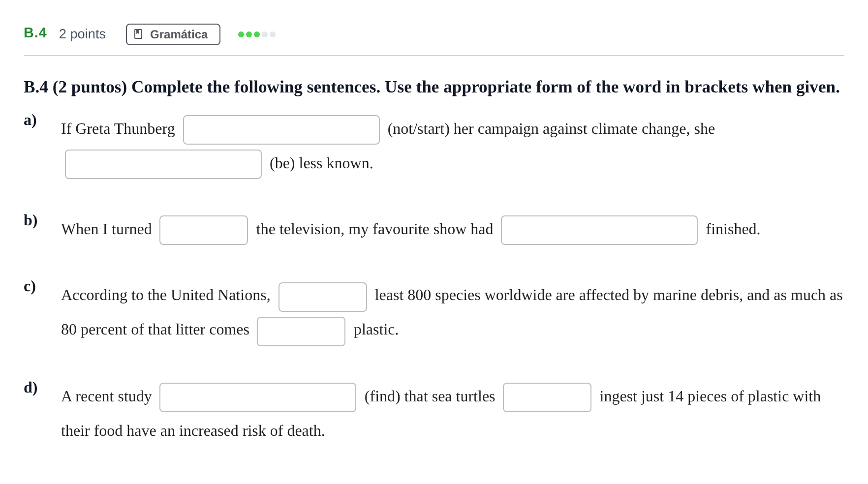Focus the blank before 'finished.'
868x484 pixels.
pyautogui.click(x=599, y=230)
